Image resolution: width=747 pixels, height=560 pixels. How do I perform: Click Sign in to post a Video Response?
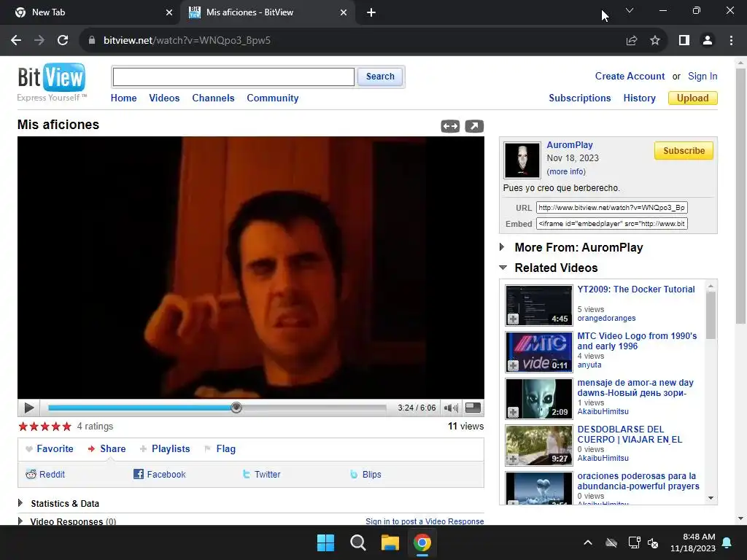(425, 521)
